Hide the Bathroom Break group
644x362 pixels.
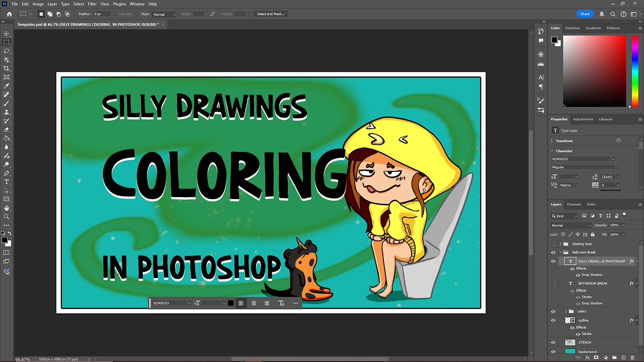point(553,252)
